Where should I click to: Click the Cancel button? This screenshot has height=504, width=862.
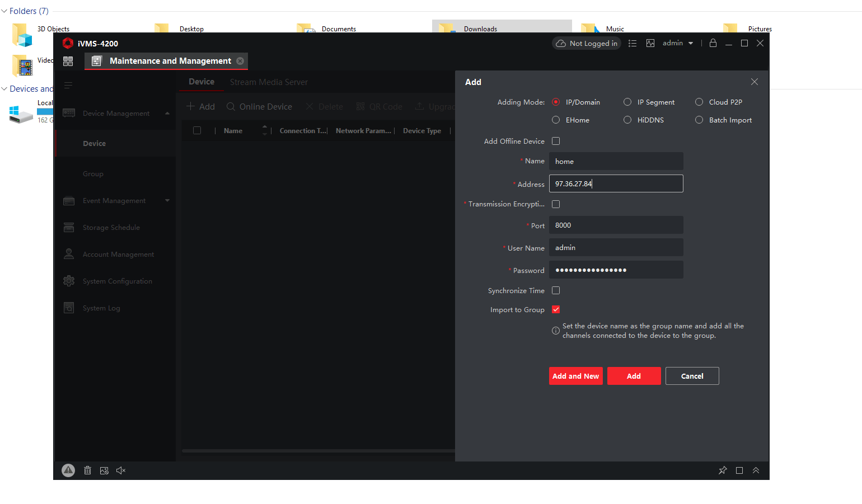[692, 376]
